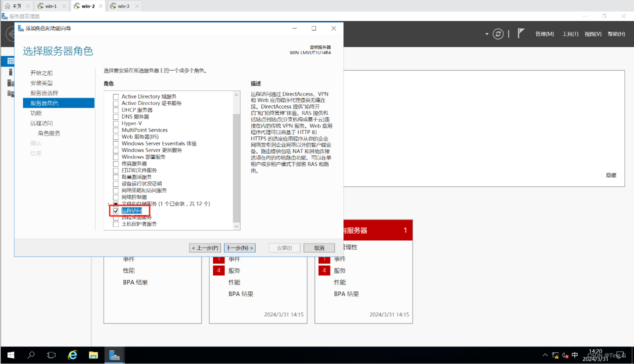Open BPA 结果 in the middle tile
The image size is (634, 364).
pyautogui.click(x=241, y=294)
